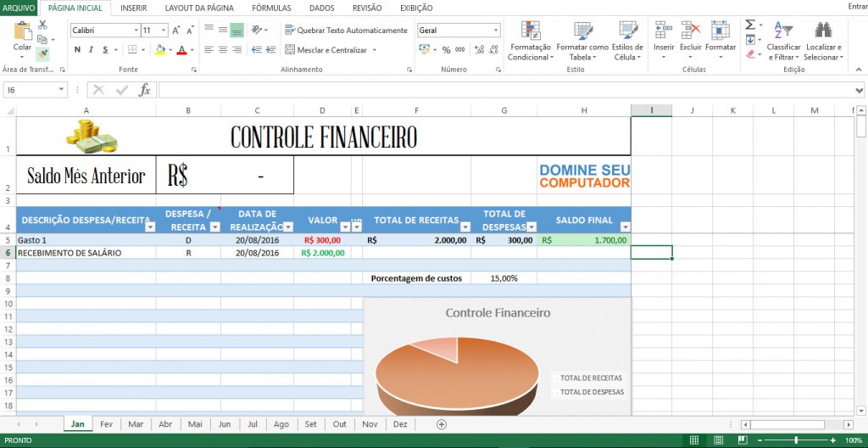Toggle bottom align for cell text
This screenshot has height=448, width=868.
tap(237, 30)
